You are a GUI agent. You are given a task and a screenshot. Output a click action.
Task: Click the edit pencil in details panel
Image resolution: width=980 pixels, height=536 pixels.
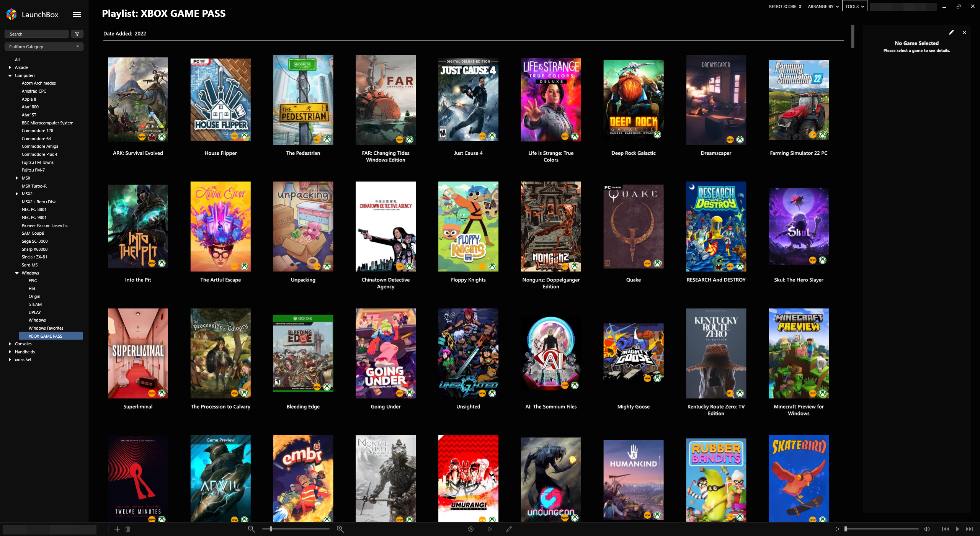pyautogui.click(x=951, y=33)
